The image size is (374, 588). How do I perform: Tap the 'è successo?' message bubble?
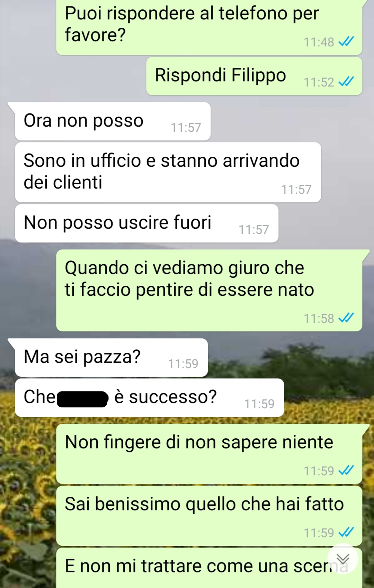pos(149,398)
